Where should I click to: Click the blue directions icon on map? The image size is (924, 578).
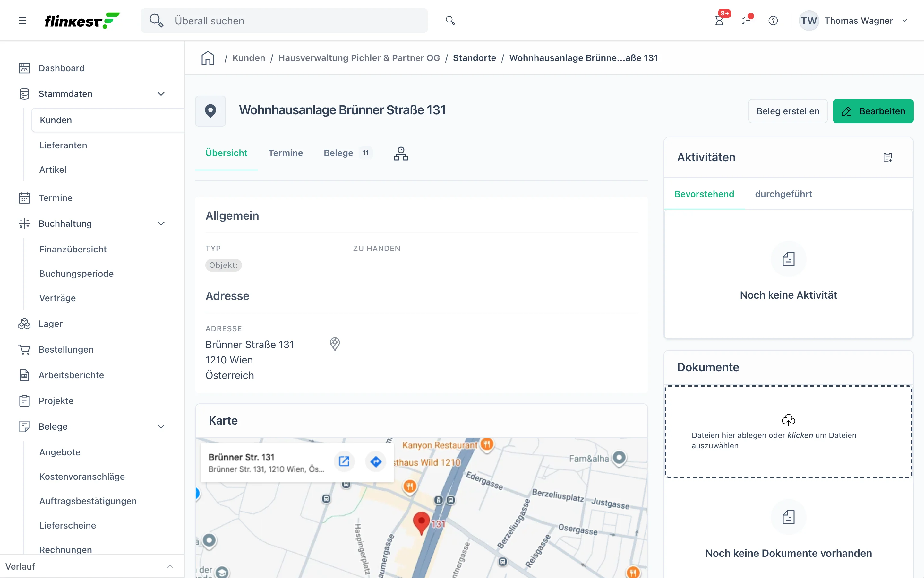pos(376,461)
